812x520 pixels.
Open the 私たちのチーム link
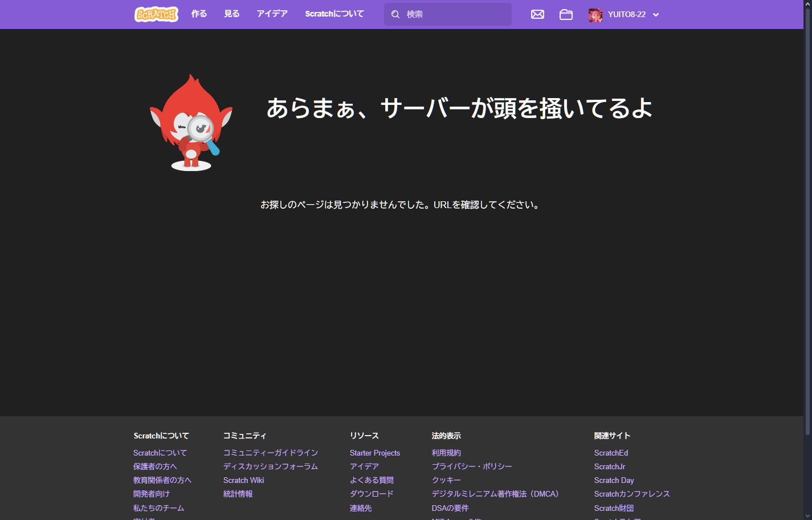point(158,508)
